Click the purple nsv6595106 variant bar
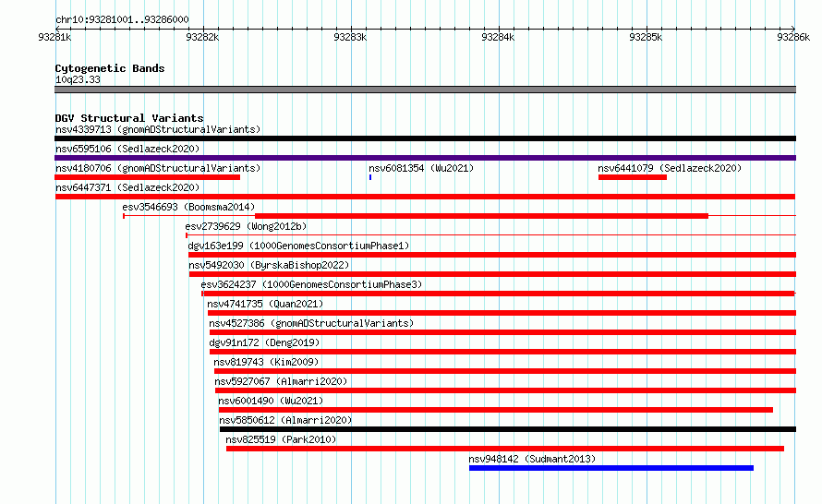This screenshot has width=822, height=504. click(x=425, y=158)
